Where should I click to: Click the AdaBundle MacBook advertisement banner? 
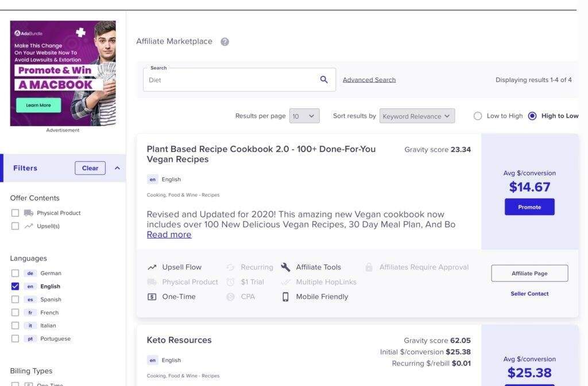(x=63, y=73)
